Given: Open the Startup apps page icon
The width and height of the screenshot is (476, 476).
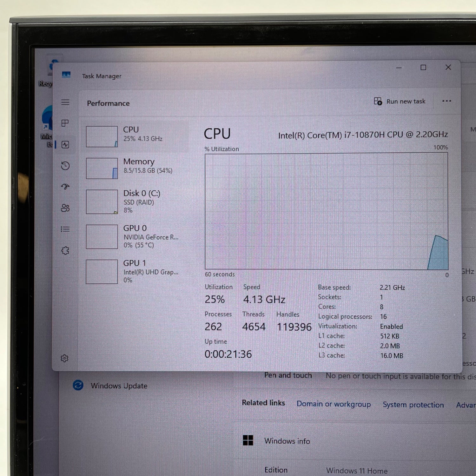Looking at the screenshot, I should 65,187.
